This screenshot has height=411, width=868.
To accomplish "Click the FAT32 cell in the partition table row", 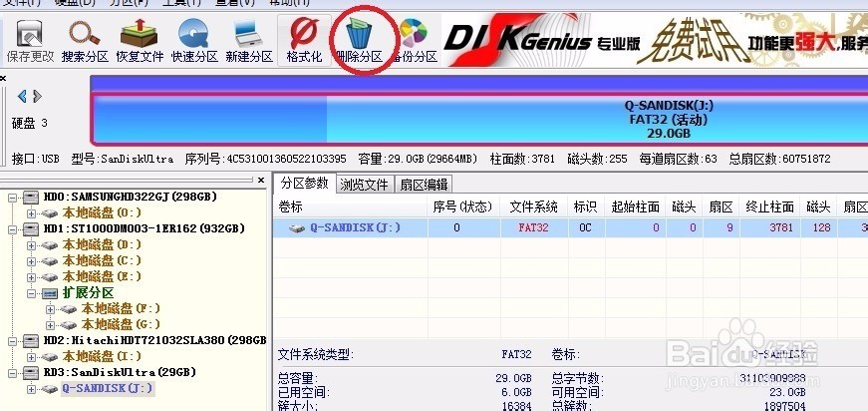I will point(533,227).
